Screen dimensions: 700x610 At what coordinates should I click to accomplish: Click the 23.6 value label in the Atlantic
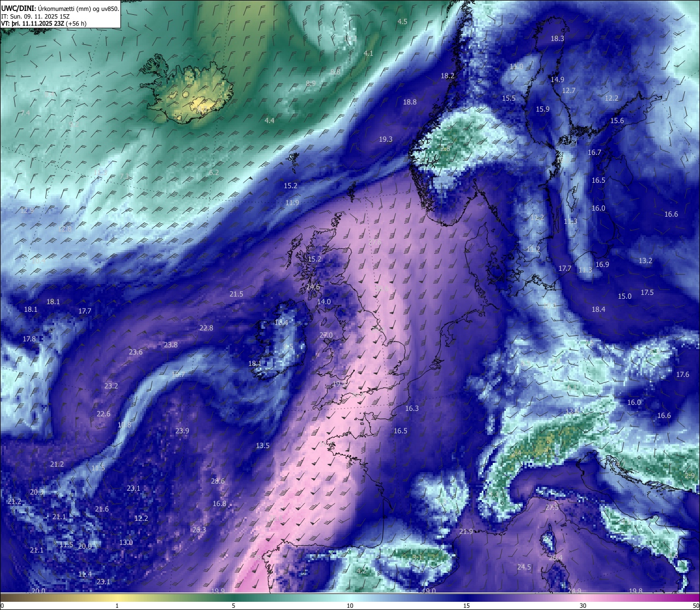(136, 352)
